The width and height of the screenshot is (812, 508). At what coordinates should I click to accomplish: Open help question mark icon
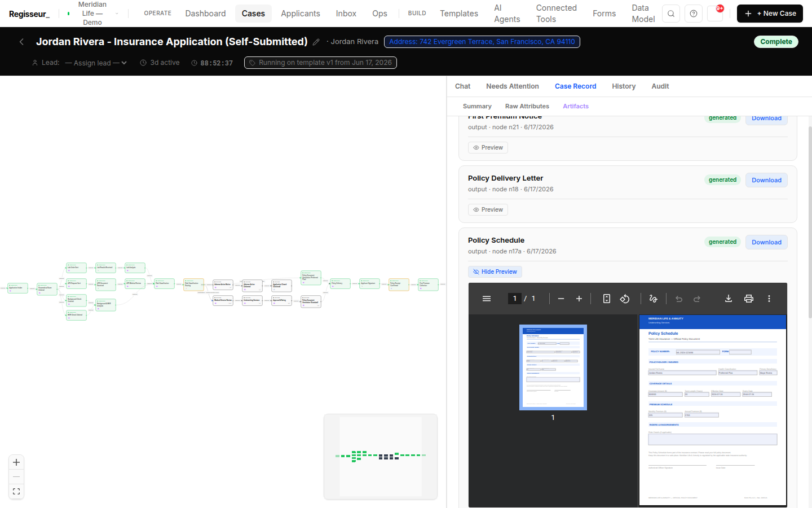(x=694, y=14)
